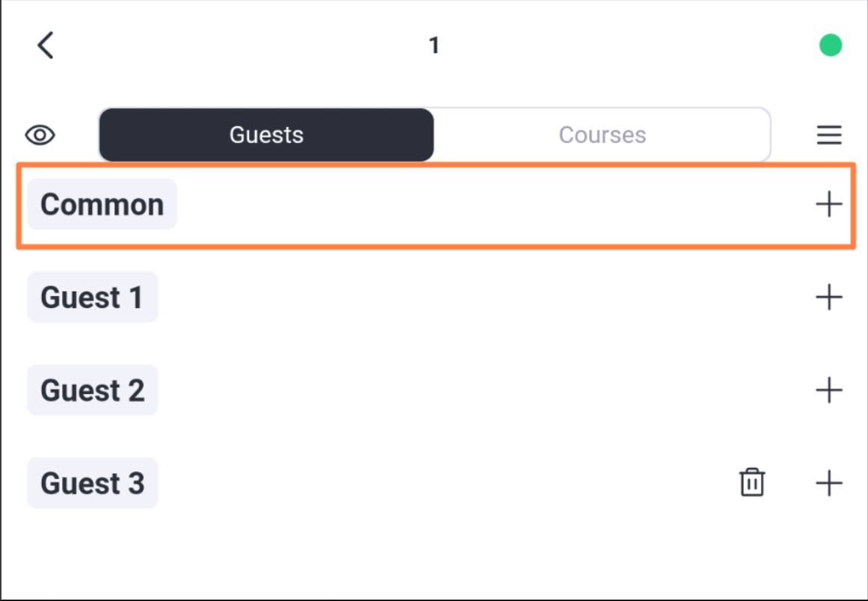Select the Guest 2 label chip
The width and height of the screenshot is (868, 601).
pyautogui.click(x=93, y=390)
